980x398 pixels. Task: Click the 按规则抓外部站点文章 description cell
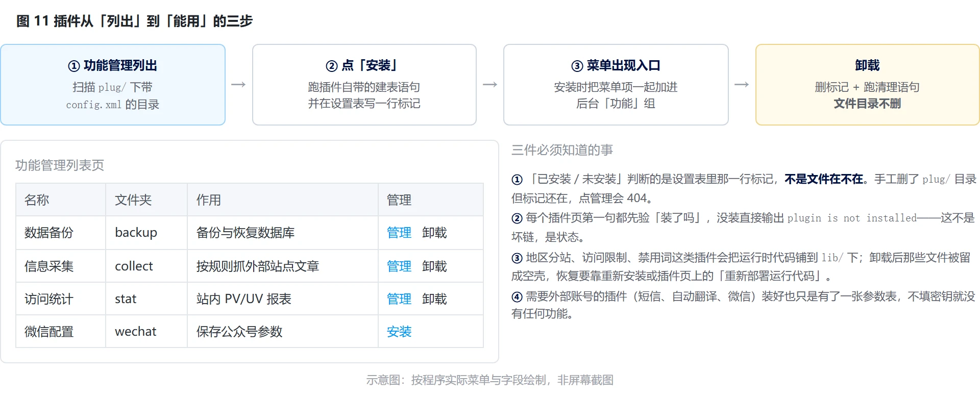point(283,266)
